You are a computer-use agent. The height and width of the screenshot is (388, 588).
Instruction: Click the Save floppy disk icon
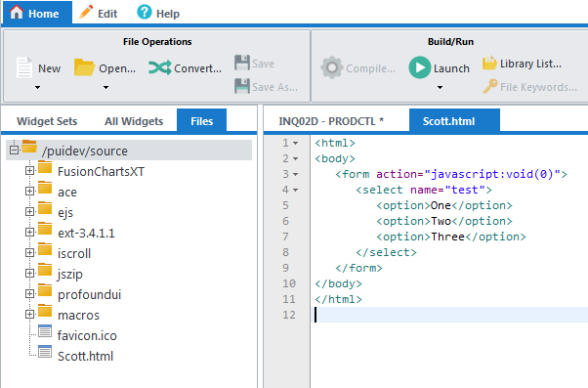242,63
